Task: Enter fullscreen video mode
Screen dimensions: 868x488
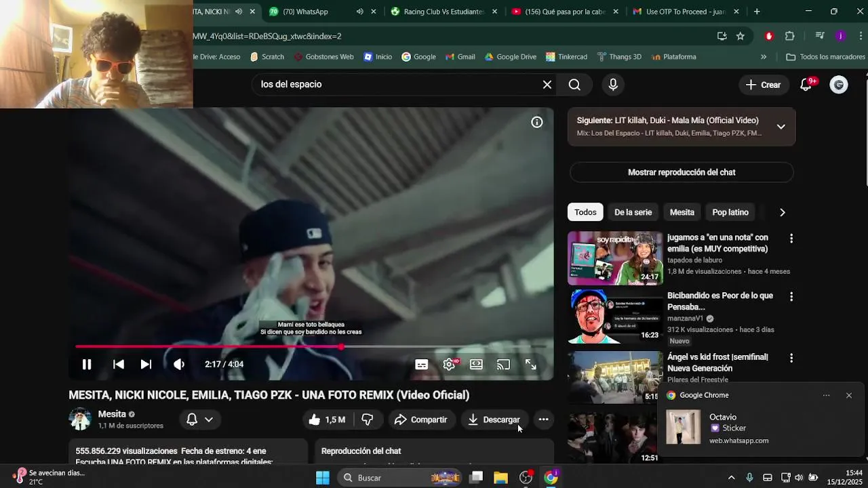Action: click(531, 365)
